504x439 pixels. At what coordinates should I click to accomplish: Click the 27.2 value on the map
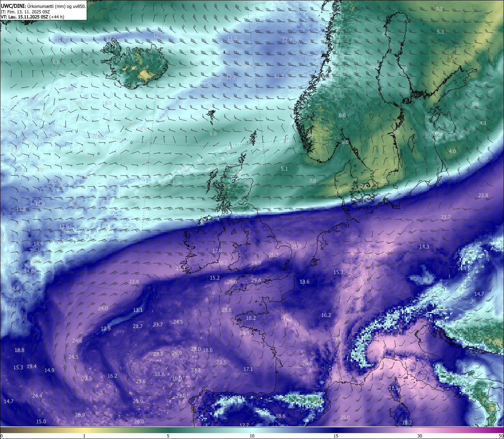point(196,370)
